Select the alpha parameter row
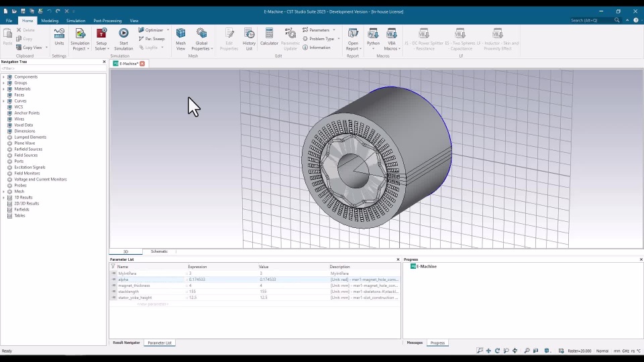Viewport: 644px width, 362px height. (255, 280)
